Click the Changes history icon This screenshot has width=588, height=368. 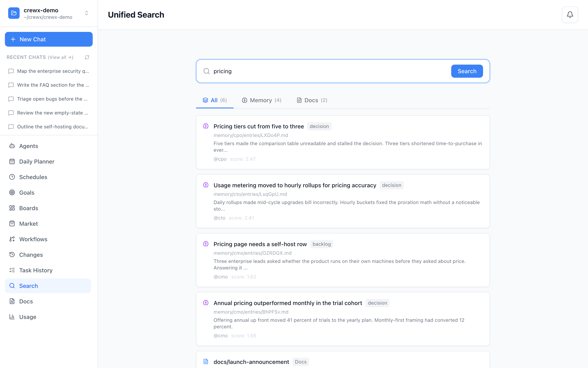12,255
